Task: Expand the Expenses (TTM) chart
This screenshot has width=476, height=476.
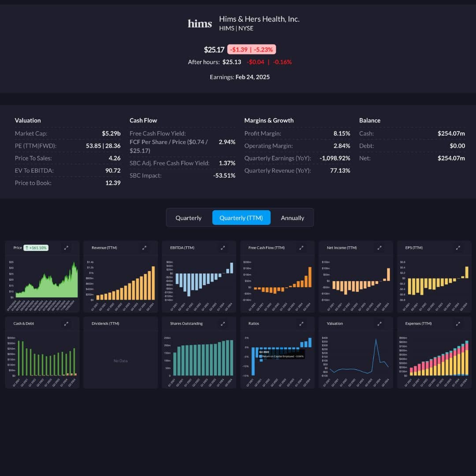Action: point(458,324)
